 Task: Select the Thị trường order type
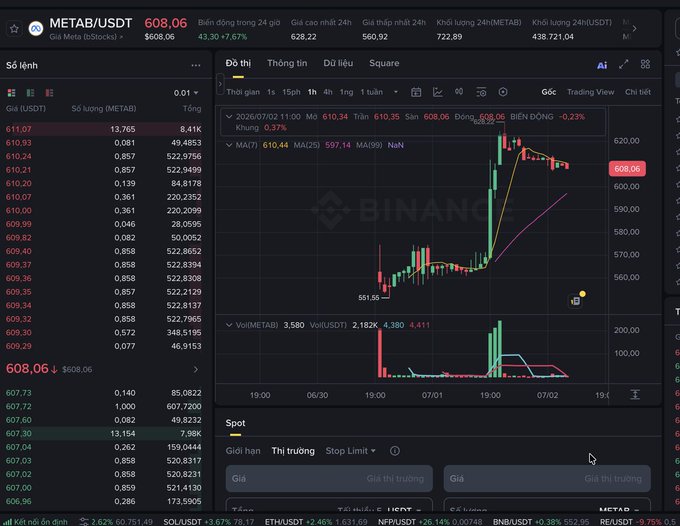click(x=293, y=451)
